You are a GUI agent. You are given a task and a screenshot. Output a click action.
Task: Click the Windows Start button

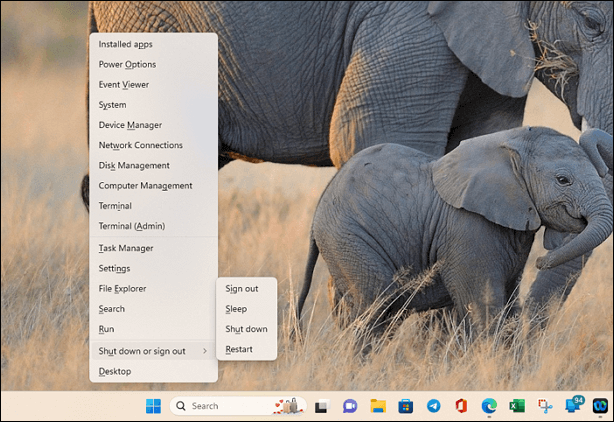(x=153, y=406)
